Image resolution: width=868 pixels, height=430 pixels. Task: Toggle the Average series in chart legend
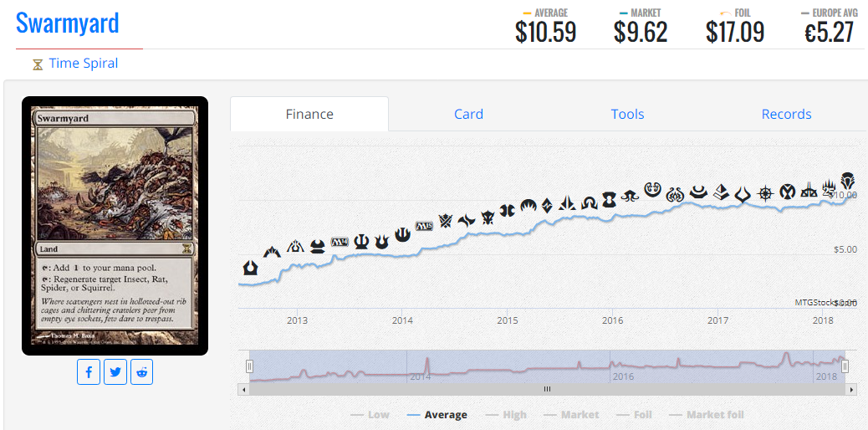coord(437,414)
